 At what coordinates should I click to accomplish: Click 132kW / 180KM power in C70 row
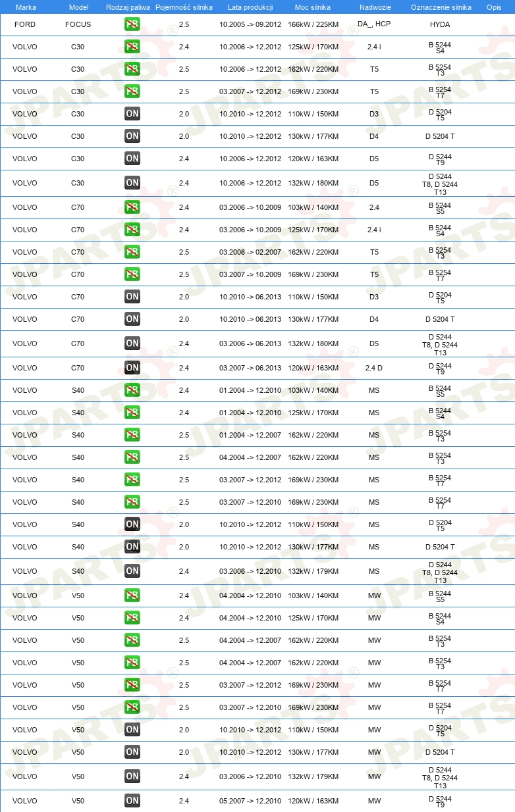(313, 343)
